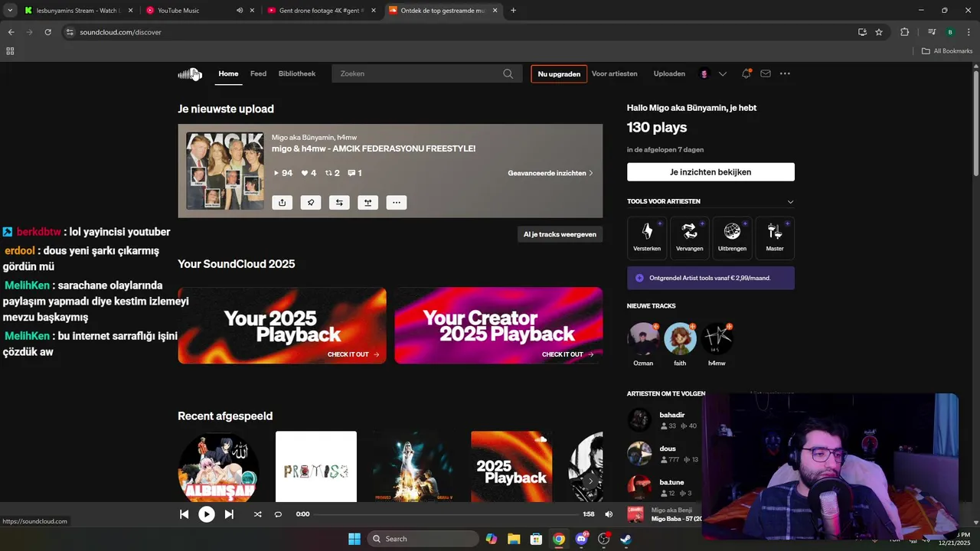Switch to lesbunyamins Stream browser tab
This screenshot has height=551, width=980.
pyautogui.click(x=79, y=11)
